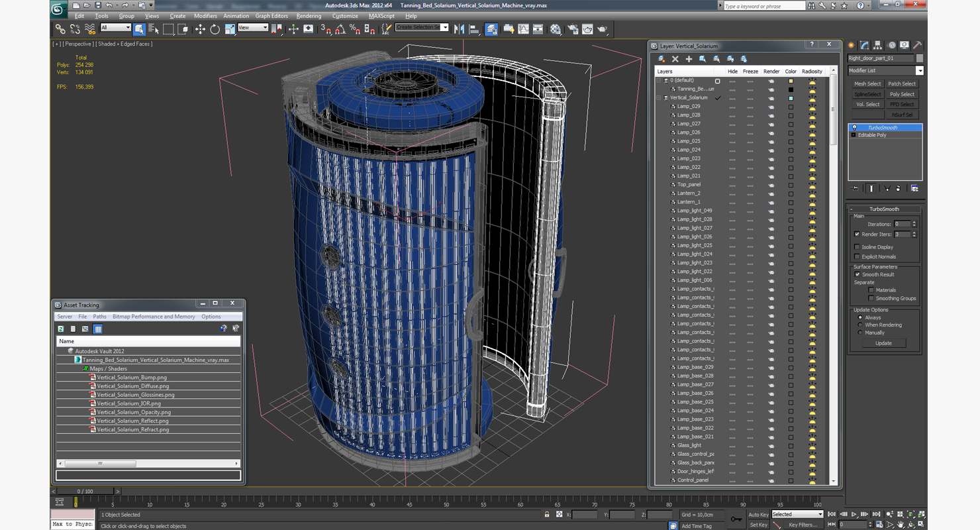Image resolution: width=980 pixels, height=530 pixels.
Task: Click the Vertical_Solarium layer color swatch
Action: pyautogui.click(x=791, y=98)
